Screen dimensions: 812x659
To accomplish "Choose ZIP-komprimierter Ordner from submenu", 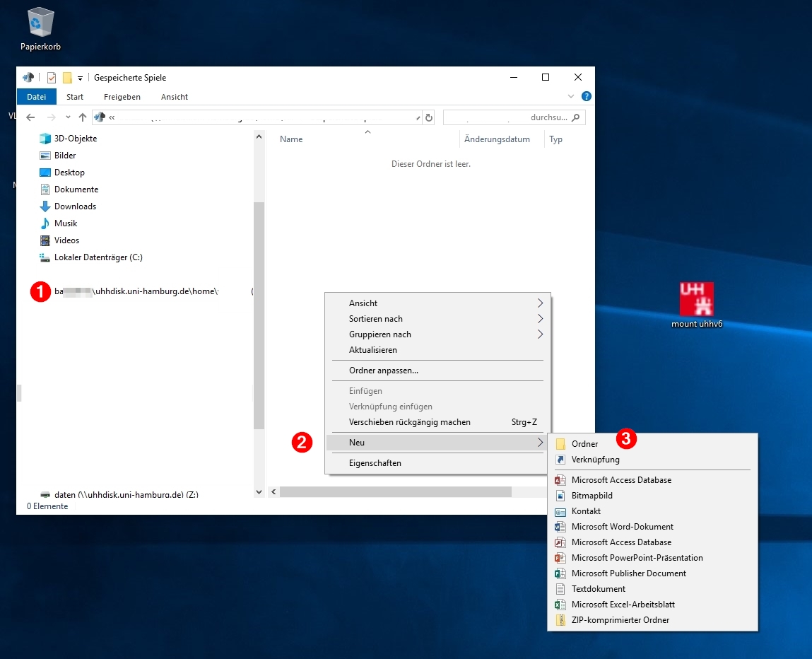I will pyautogui.click(x=620, y=620).
